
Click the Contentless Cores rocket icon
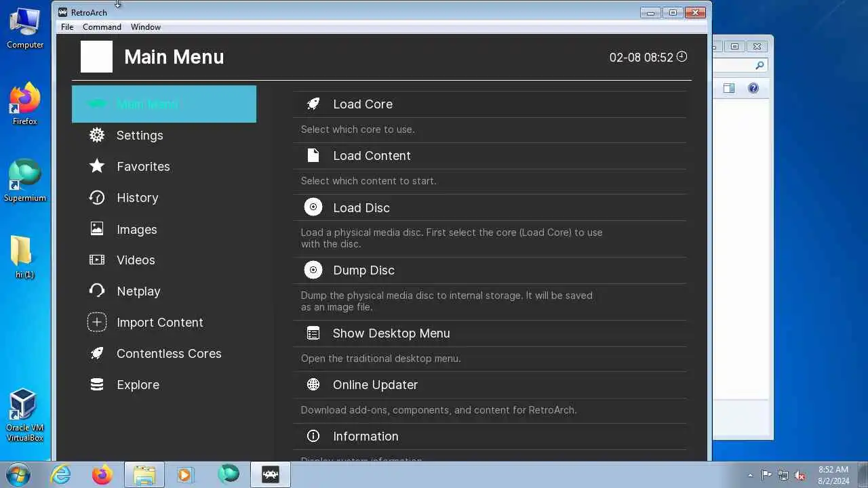pos(97,353)
